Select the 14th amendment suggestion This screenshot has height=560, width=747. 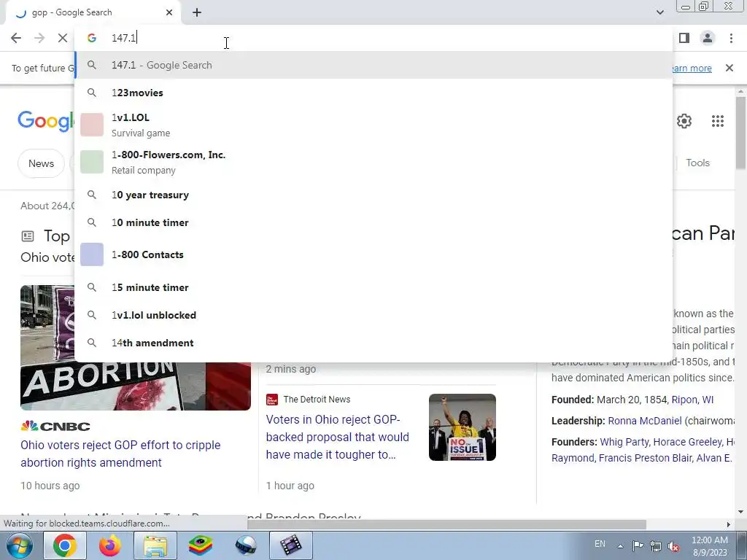pyautogui.click(x=373, y=343)
